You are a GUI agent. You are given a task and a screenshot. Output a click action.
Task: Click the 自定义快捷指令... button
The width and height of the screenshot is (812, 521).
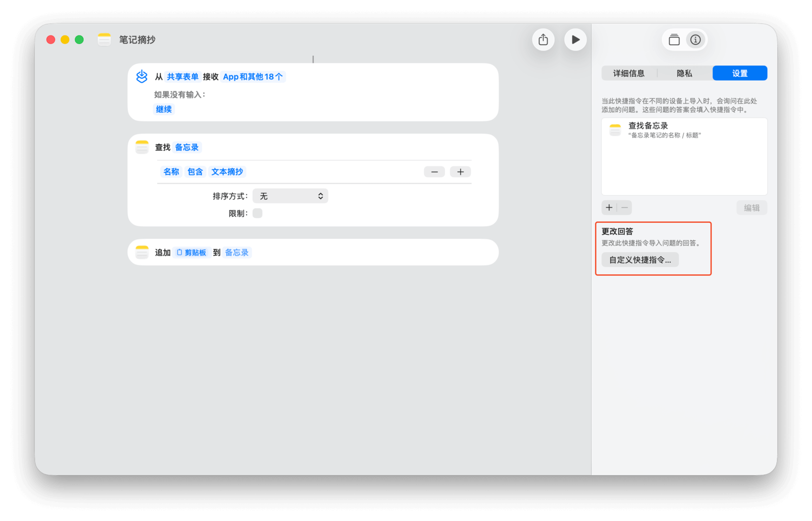(x=640, y=260)
